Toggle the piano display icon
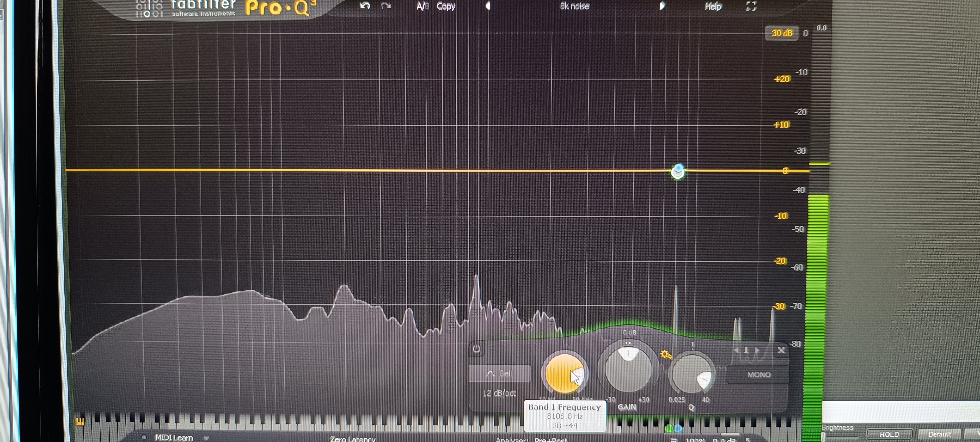The height and width of the screenshot is (442, 980). tap(80, 421)
